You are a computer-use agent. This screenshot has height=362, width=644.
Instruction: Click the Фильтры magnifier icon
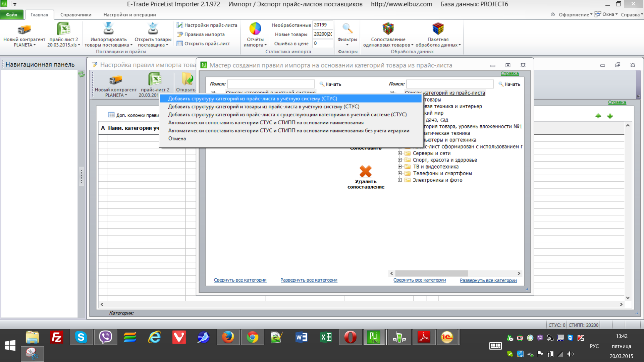347,28
